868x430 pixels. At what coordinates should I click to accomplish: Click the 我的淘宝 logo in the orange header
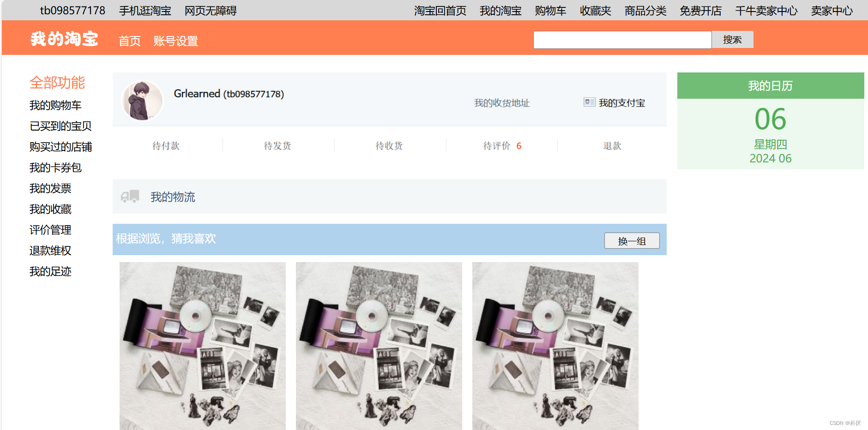[64, 39]
